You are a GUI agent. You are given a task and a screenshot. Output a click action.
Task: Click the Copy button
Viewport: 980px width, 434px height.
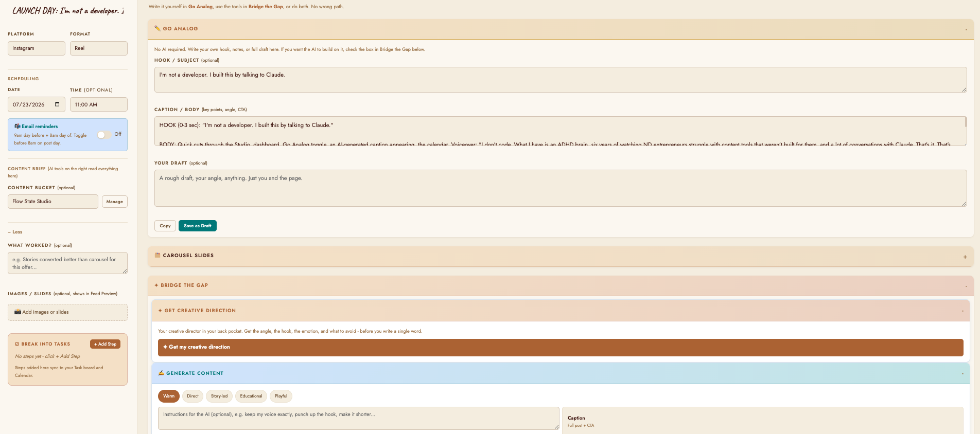[165, 226]
